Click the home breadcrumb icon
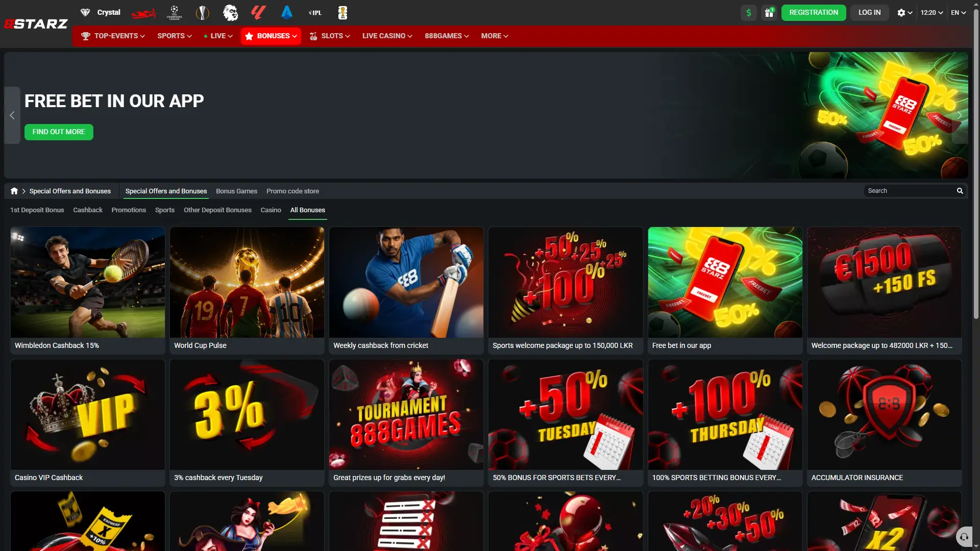 click(x=14, y=191)
